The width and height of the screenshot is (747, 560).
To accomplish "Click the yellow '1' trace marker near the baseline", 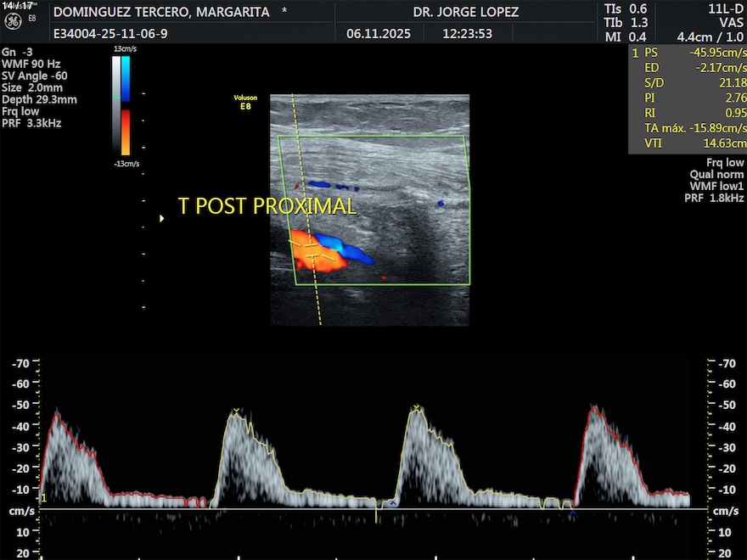I will 42,497.
